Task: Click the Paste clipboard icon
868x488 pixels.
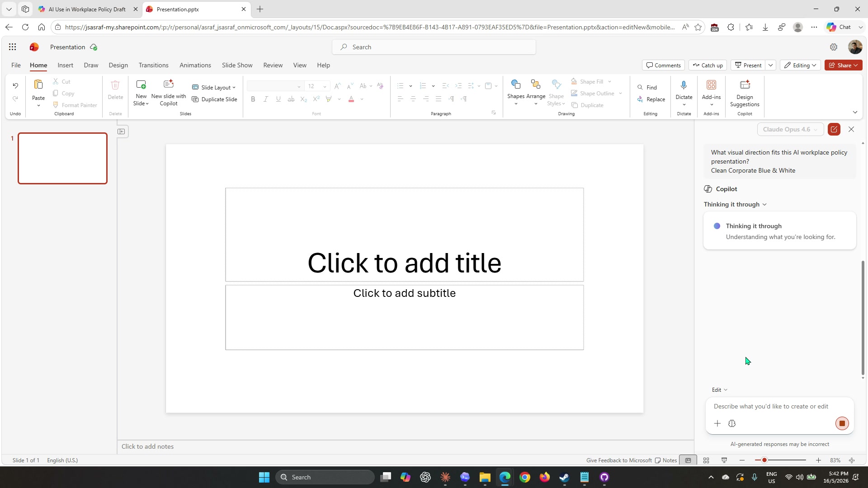Action: tap(38, 85)
